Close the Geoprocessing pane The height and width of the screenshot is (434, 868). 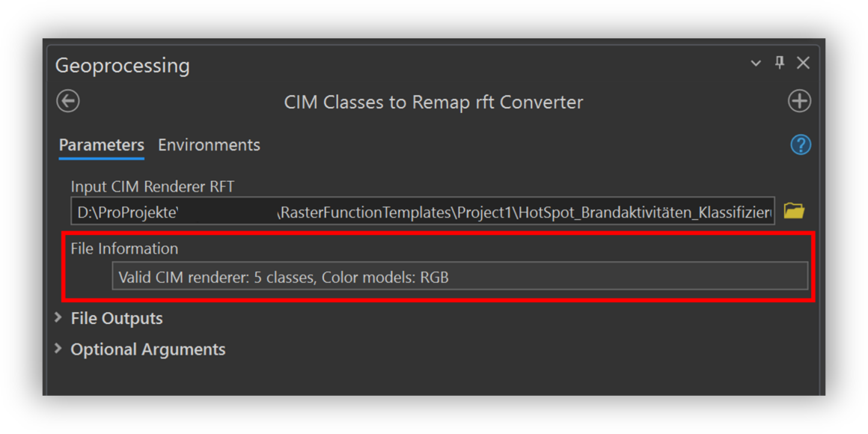(x=803, y=63)
